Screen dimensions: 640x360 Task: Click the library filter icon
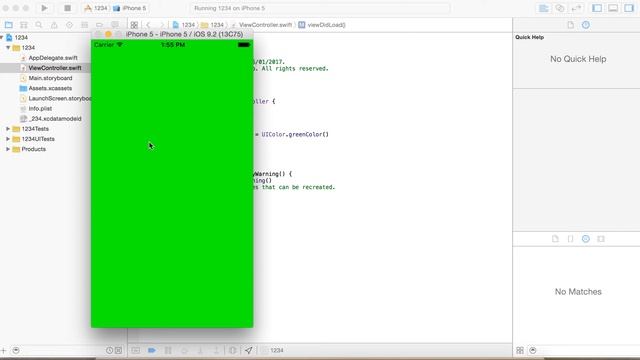pos(533,350)
